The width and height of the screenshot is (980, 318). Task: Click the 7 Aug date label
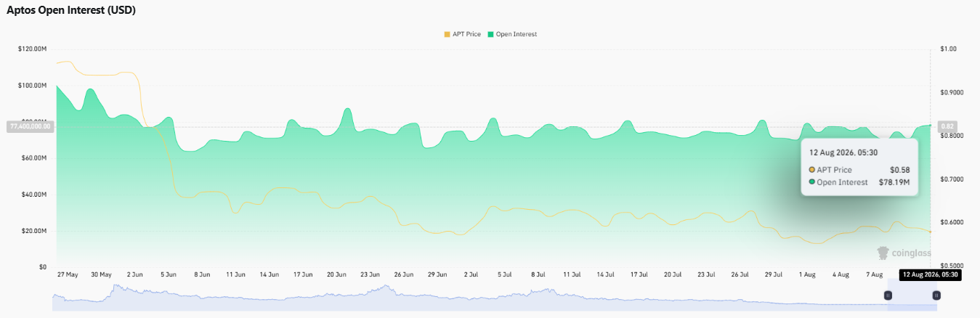[874, 275]
